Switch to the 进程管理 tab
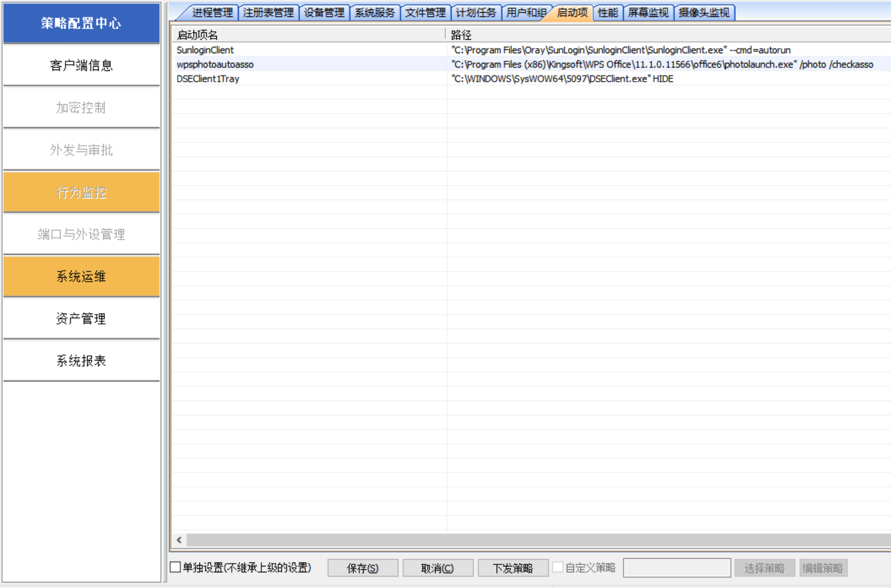This screenshot has height=588, width=891. pyautogui.click(x=212, y=13)
